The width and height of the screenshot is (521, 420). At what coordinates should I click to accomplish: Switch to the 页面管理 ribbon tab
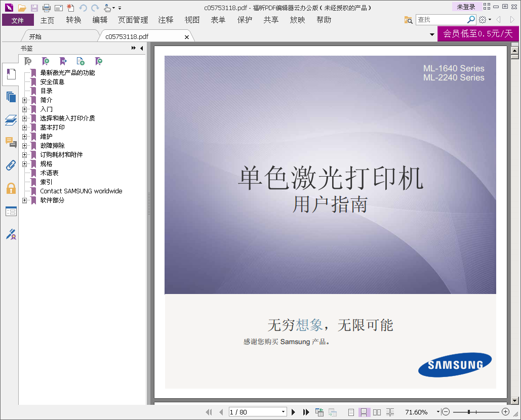click(x=133, y=20)
